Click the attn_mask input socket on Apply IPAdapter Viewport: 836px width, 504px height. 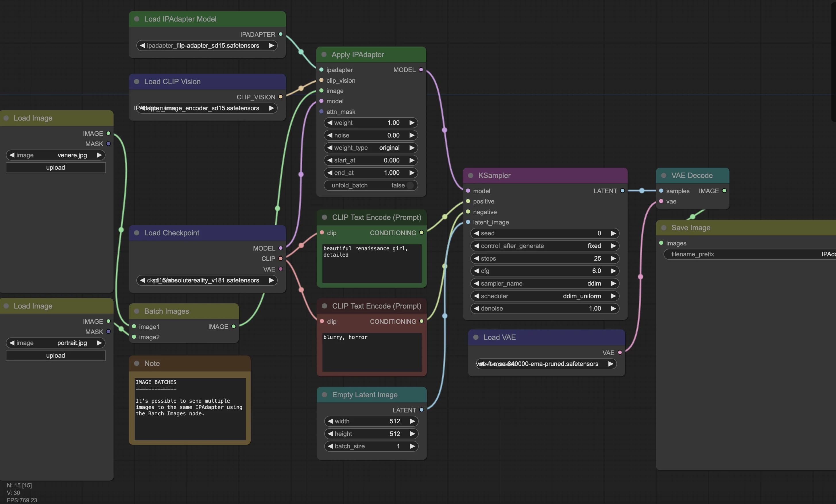point(321,111)
